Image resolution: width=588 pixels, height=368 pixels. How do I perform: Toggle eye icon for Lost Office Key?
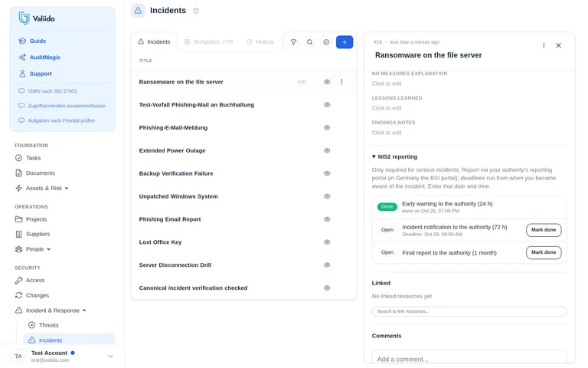[x=327, y=242]
